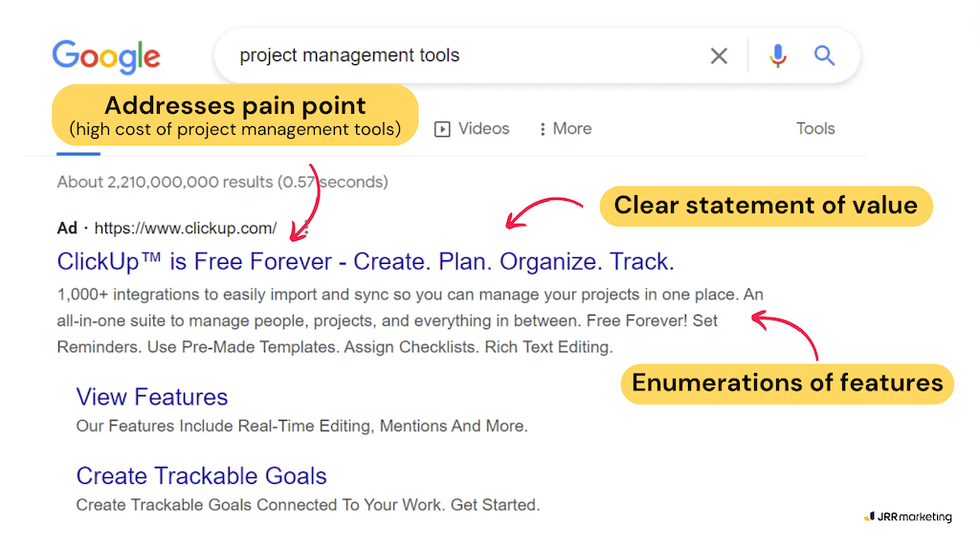Visit the https://www.clickup.com/ ad URL
This screenshot has height=548, width=980.
click(186, 229)
